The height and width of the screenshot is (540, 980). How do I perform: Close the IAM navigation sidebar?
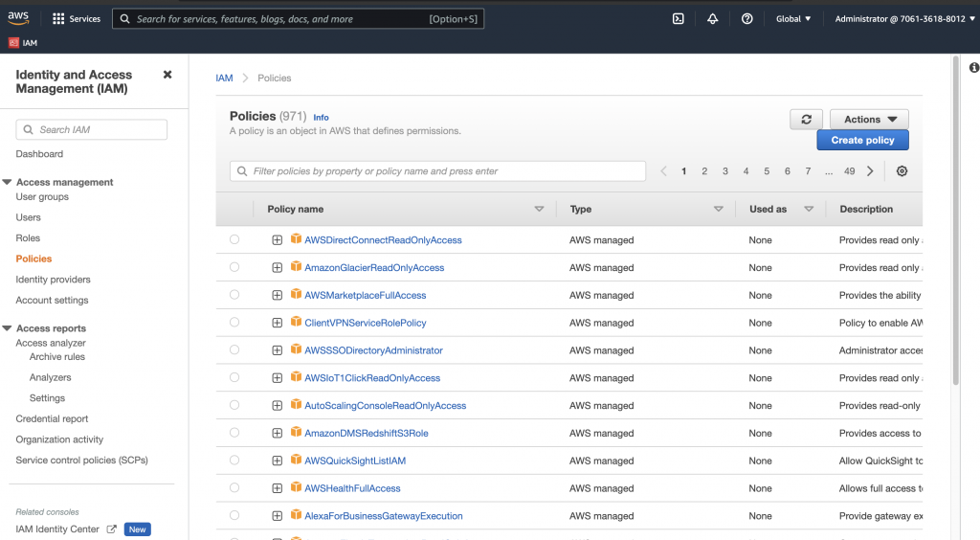coord(167,75)
